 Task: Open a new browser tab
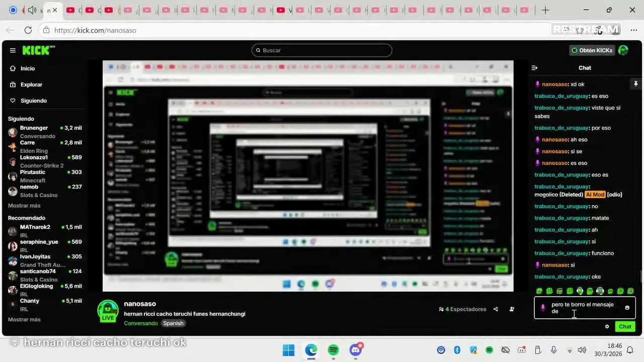pyautogui.click(x=545, y=10)
